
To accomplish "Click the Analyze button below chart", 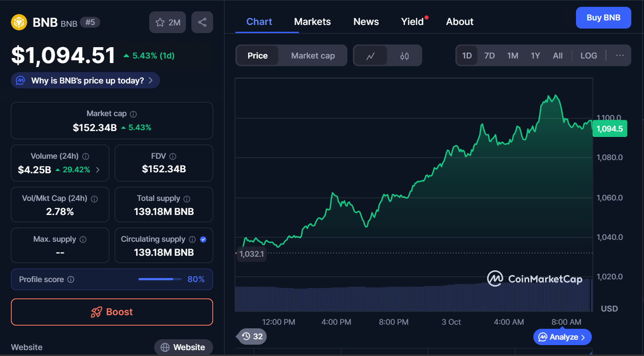I will tap(562, 337).
